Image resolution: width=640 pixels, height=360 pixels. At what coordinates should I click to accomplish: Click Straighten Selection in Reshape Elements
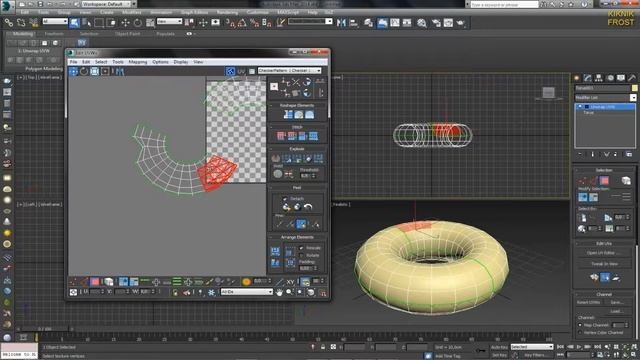tap(288, 115)
